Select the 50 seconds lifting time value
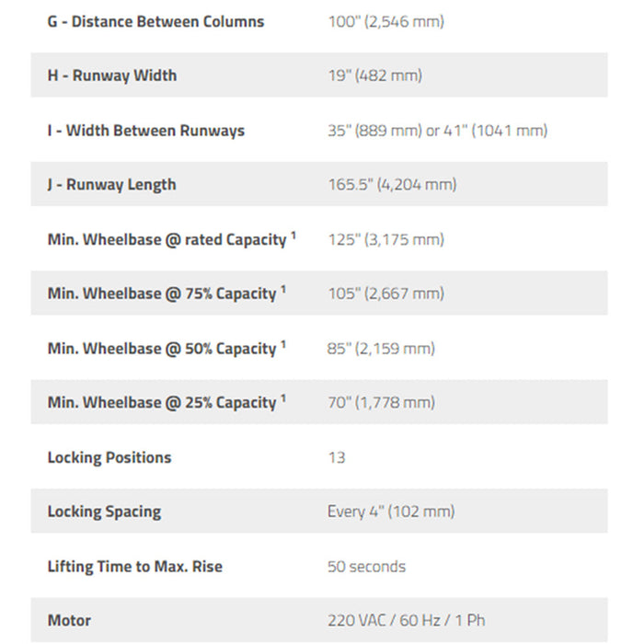The image size is (644, 644). (366, 567)
